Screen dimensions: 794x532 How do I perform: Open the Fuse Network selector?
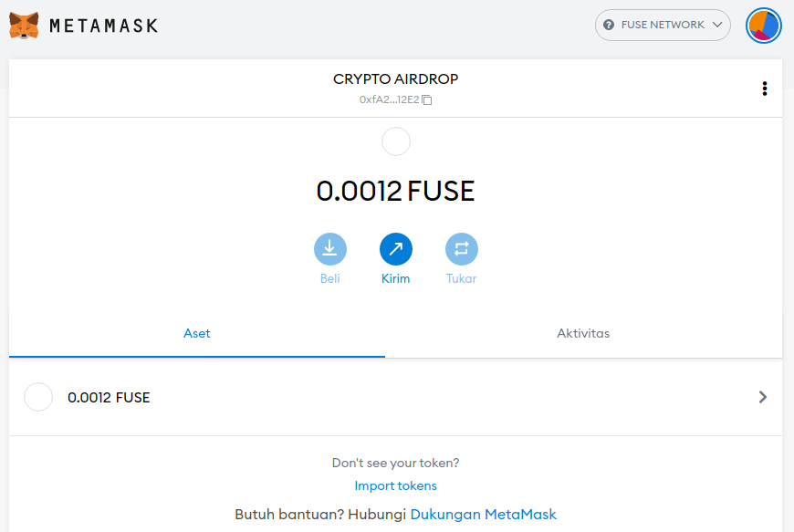(x=663, y=25)
